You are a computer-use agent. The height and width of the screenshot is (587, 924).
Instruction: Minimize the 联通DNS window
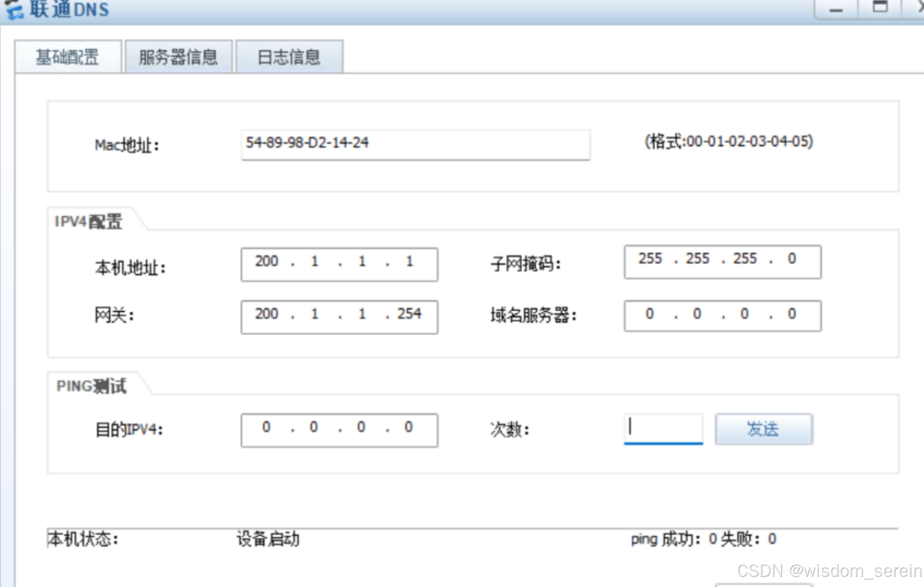point(836,9)
